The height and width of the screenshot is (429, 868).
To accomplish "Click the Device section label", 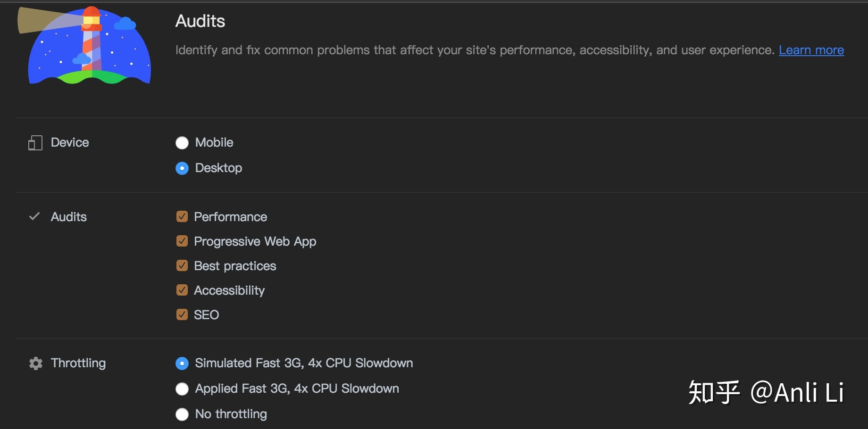I will [70, 142].
